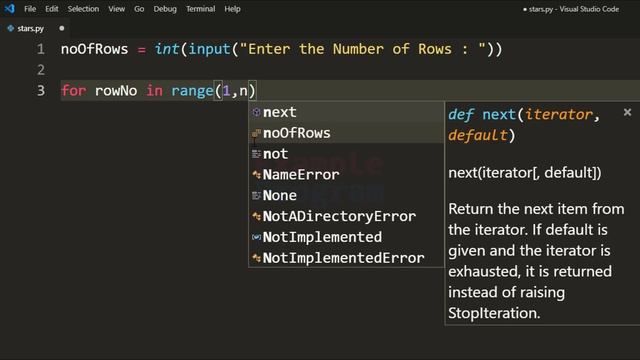Image resolution: width=640 pixels, height=360 pixels.
Task: Click the 'for' keyword on line 3
Action: (x=73, y=91)
